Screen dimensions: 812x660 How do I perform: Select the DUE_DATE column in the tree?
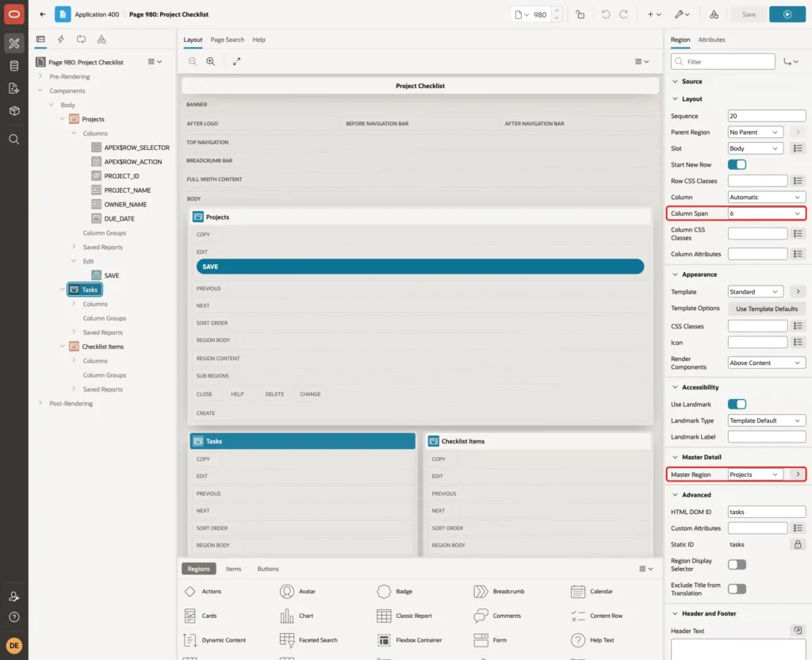(119, 219)
